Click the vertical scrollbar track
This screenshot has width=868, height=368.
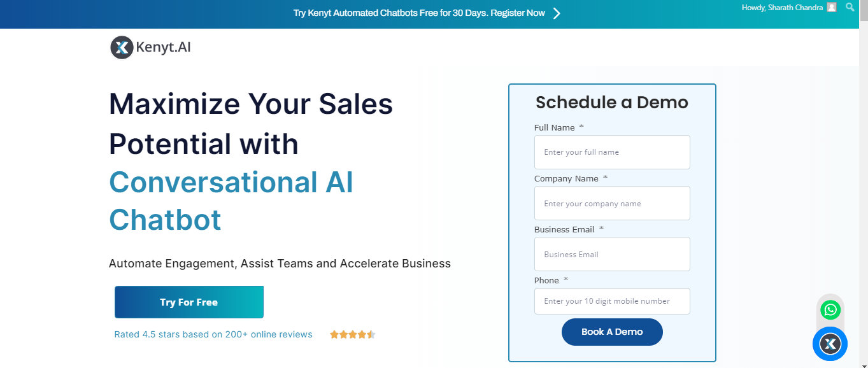[864, 191]
